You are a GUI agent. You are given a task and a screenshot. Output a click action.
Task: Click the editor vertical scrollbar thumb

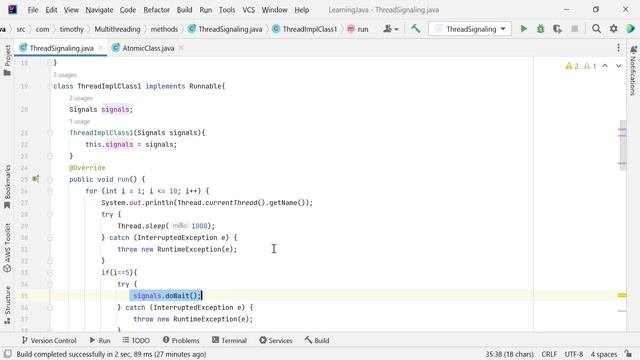pyautogui.click(x=623, y=145)
